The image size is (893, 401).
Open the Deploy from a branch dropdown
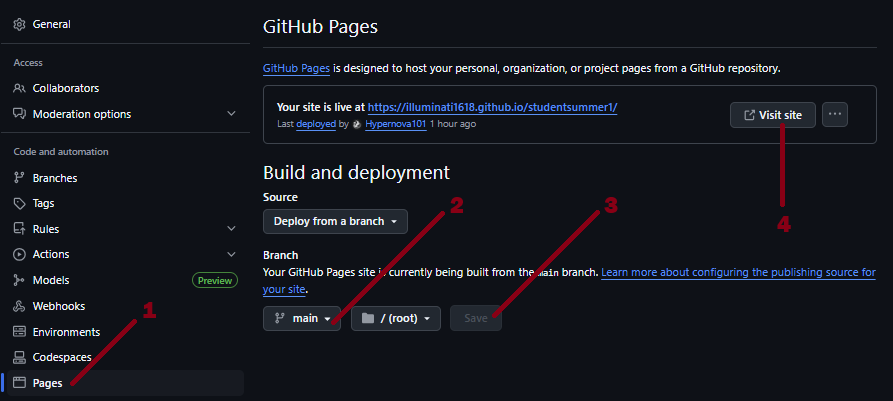click(x=335, y=221)
